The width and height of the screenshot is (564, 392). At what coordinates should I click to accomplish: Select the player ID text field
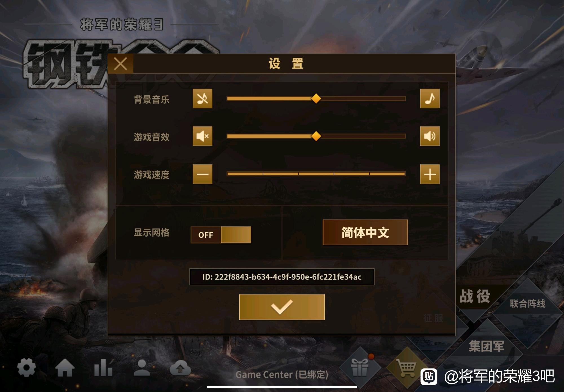click(x=282, y=277)
